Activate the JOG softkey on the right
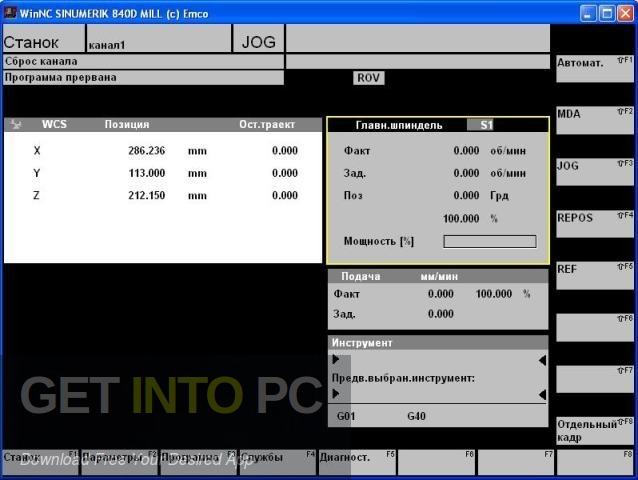 595,172
